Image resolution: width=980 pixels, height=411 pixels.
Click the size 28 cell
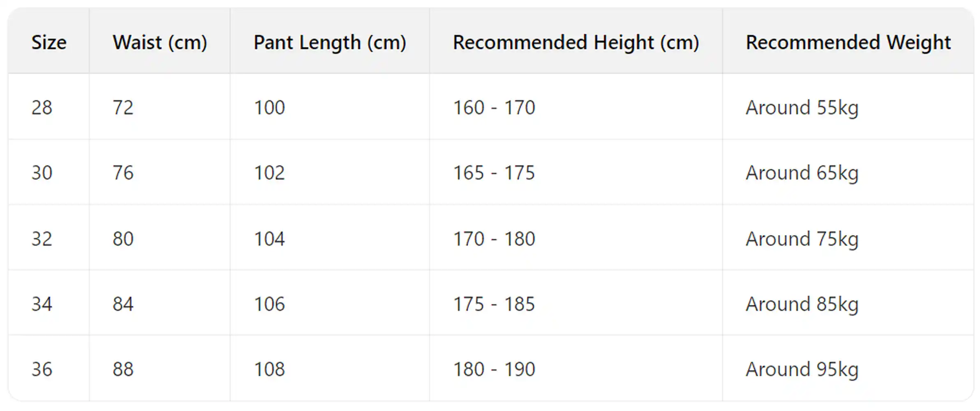click(x=42, y=108)
